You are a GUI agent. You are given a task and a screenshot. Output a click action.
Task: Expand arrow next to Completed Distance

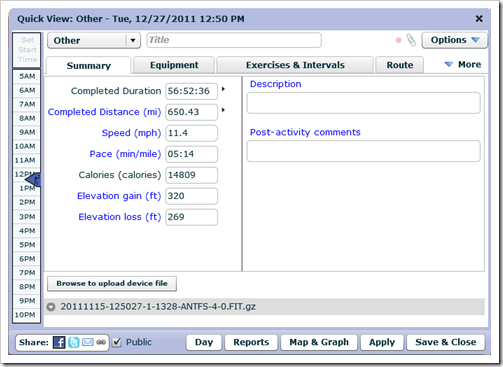coord(223,110)
